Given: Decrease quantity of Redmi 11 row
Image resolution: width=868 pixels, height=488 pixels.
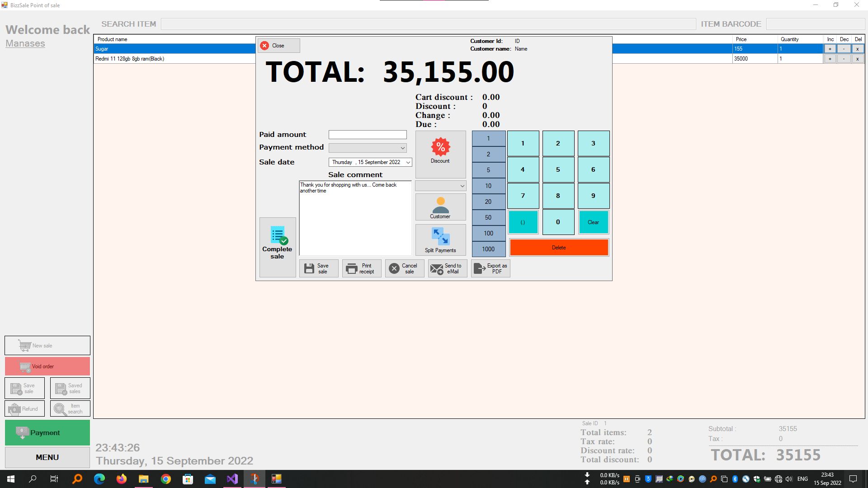Looking at the screenshot, I should [844, 59].
